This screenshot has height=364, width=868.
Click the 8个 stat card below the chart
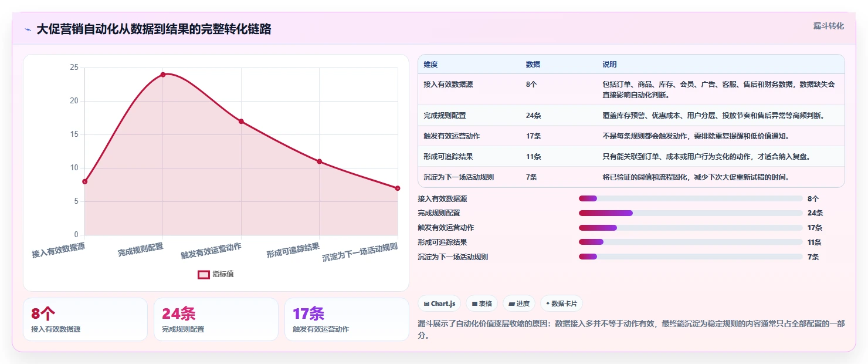[x=85, y=319]
